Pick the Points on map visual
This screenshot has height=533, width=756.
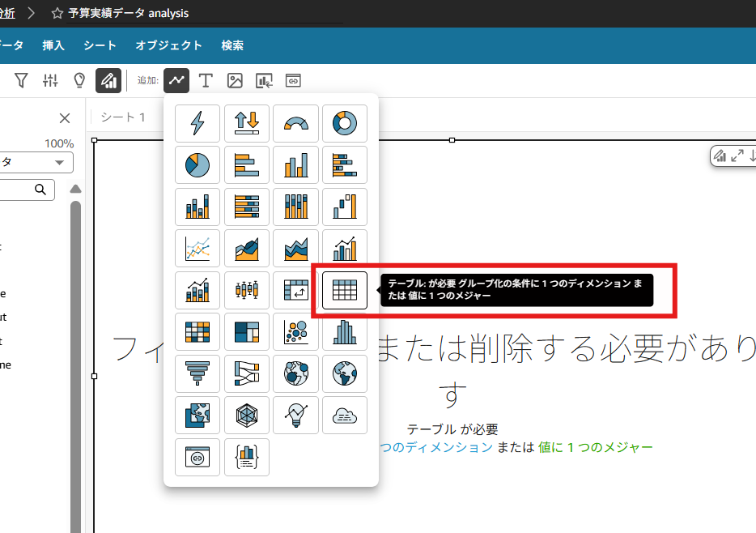(x=295, y=373)
